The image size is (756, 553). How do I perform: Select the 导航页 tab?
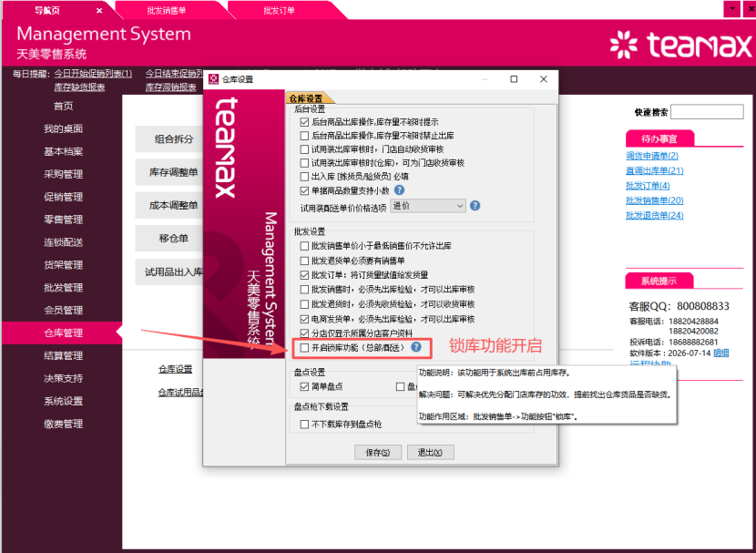48,11
